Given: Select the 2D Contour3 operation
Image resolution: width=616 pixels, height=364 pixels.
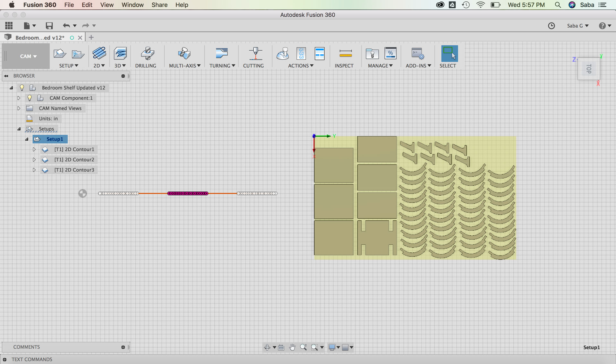Looking at the screenshot, I should point(74,170).
